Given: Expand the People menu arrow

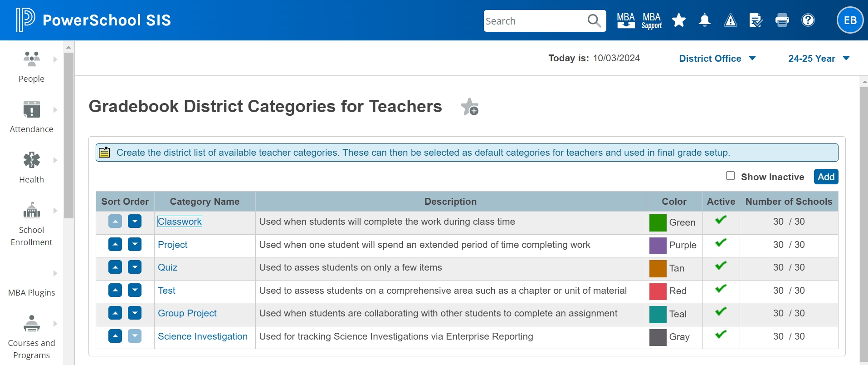Looking at the screenshot, I should click(55, 59).
